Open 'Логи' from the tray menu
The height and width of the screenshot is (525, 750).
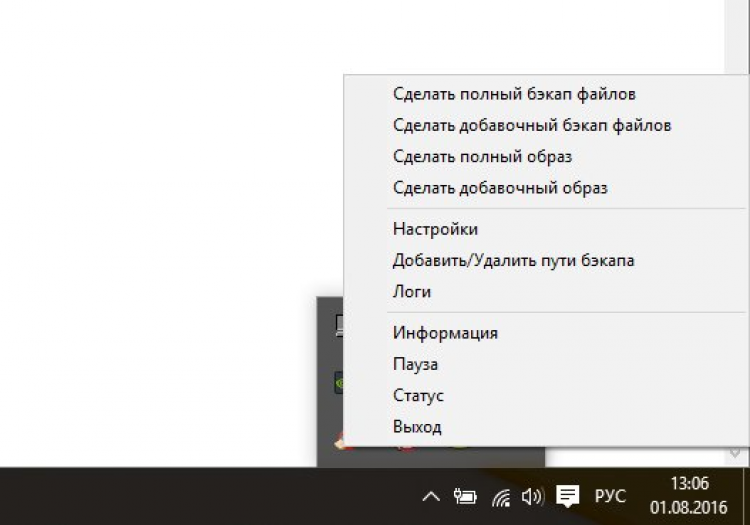click(412, 291)
